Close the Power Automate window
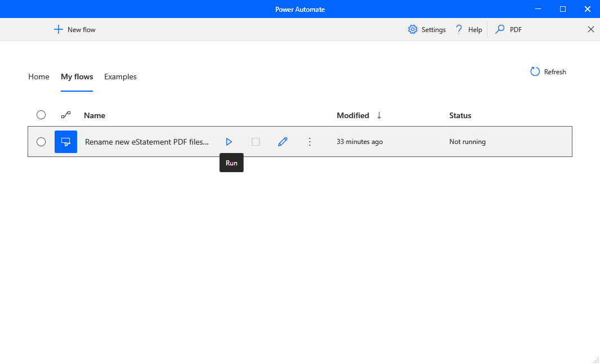Image resolution: width=600 pixels, height=364 pixels. [x=588, y=9]
